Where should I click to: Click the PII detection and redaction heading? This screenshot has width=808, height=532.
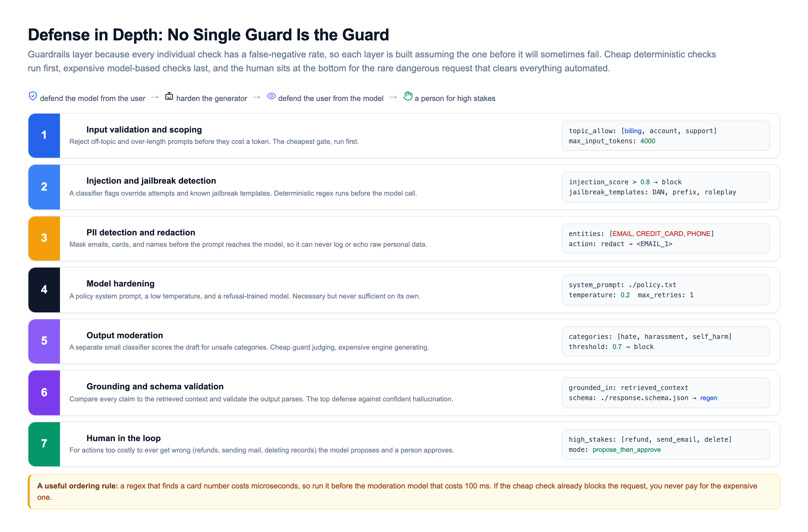pyautogui.click(x=141, y=233)
